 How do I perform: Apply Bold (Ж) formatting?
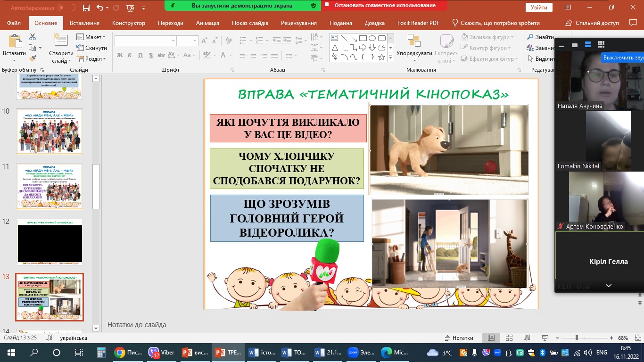[120, 55]
